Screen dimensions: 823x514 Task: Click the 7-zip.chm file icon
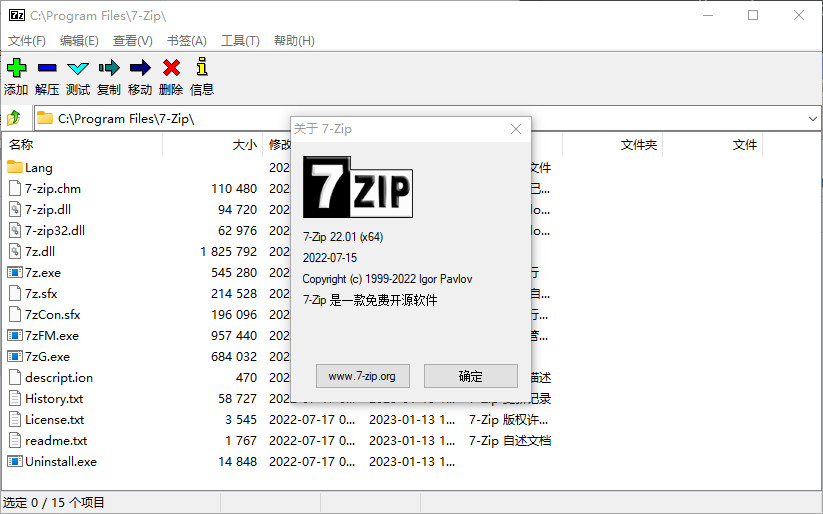pos(15,188)
